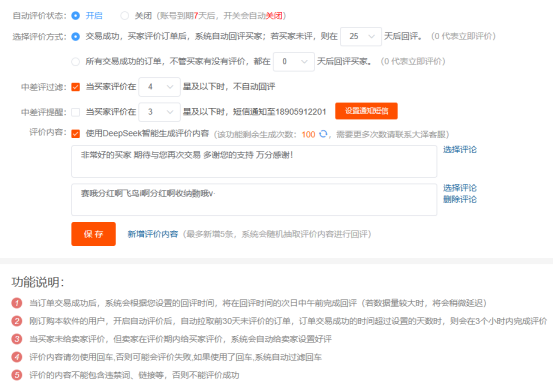This screenshot has width=554, height=384.
Task: Click the note about 回车 in item 4
Action: coord(175,357)
